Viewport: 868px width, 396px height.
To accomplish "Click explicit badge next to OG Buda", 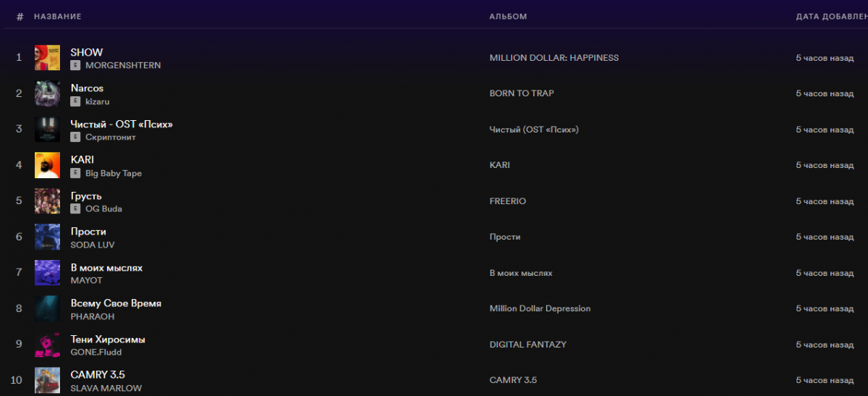I will click(75, 208).
